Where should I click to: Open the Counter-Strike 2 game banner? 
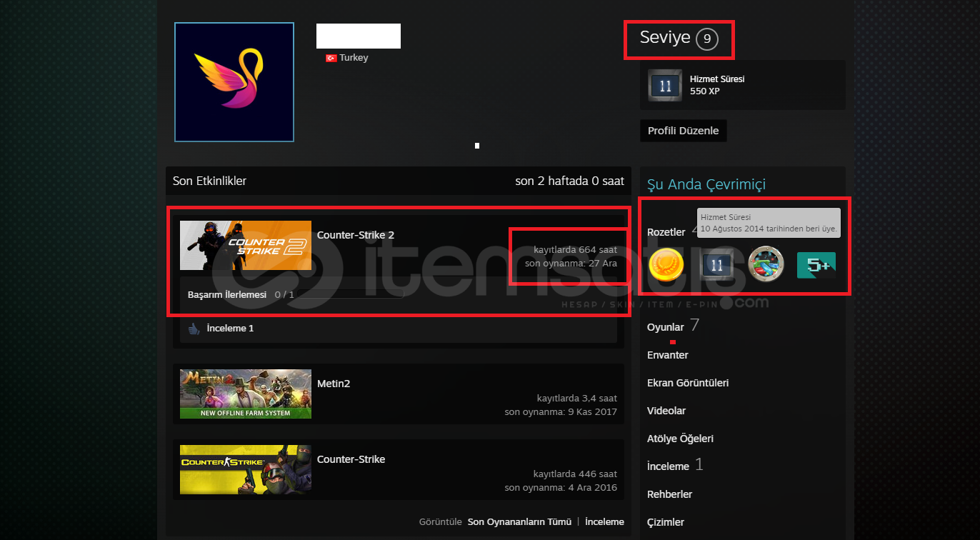coord(246,245)
